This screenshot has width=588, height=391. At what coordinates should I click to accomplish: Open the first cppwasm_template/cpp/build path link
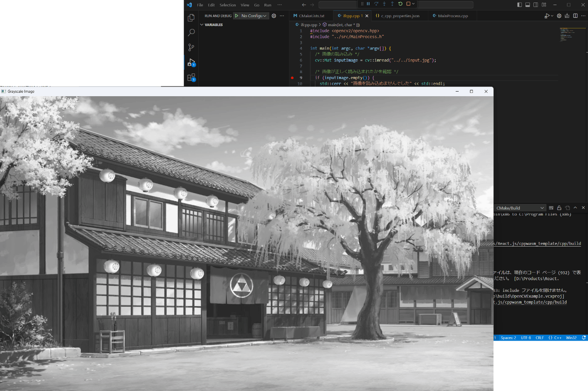click(537, 244)
